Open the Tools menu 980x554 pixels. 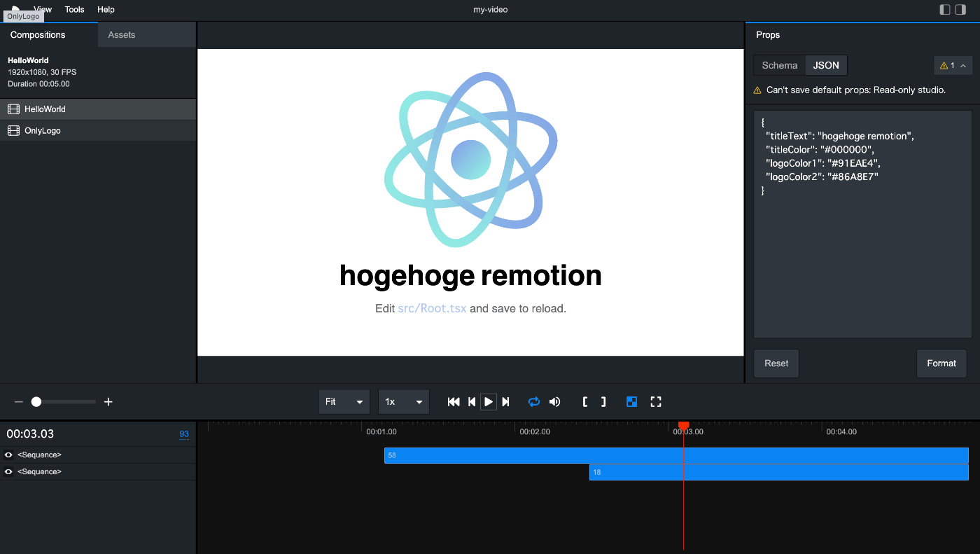tap(74, 9)
